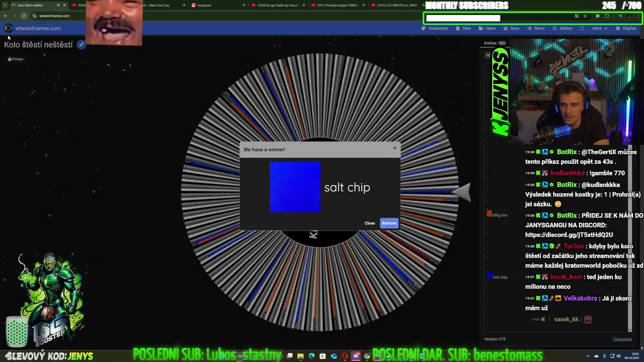This screenshot has width=644, height=362.
Task: Save the wheel
Action: click(x=511, y=28)
